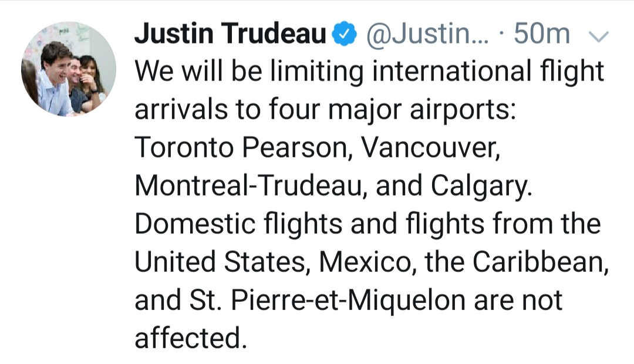Click 'Domestic flights' in the tweet text
The height and width of the screenshot is (364, 634).
238,224
